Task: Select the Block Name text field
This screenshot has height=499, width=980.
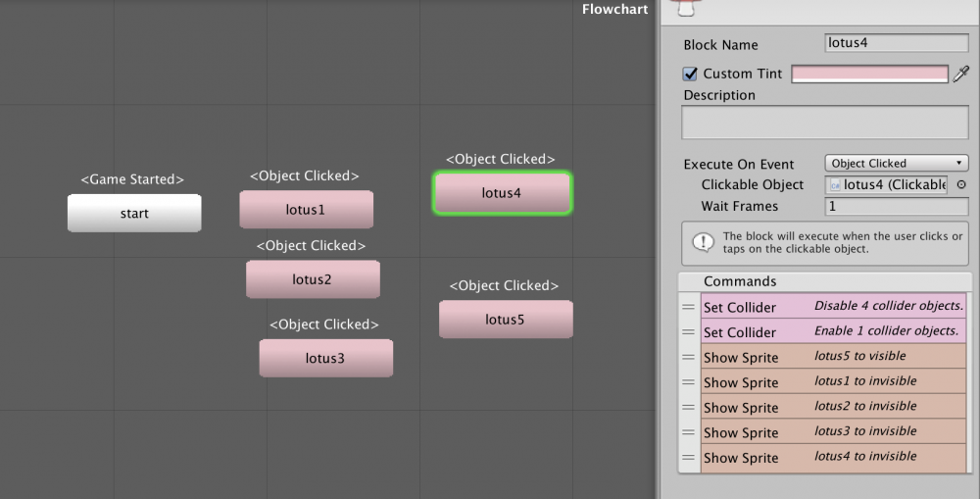Action: [x=897, y=43]
